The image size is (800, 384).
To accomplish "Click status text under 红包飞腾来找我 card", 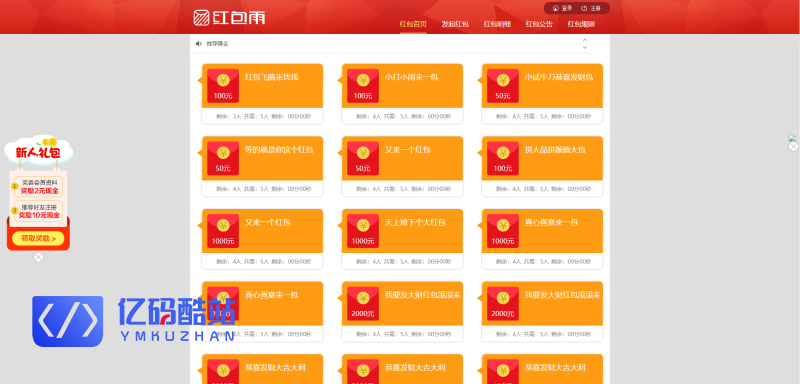I will pyautogui.click(x=263, y=117).
